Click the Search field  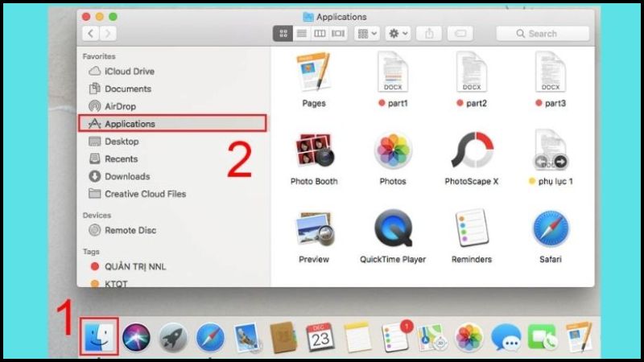[543, 34]
